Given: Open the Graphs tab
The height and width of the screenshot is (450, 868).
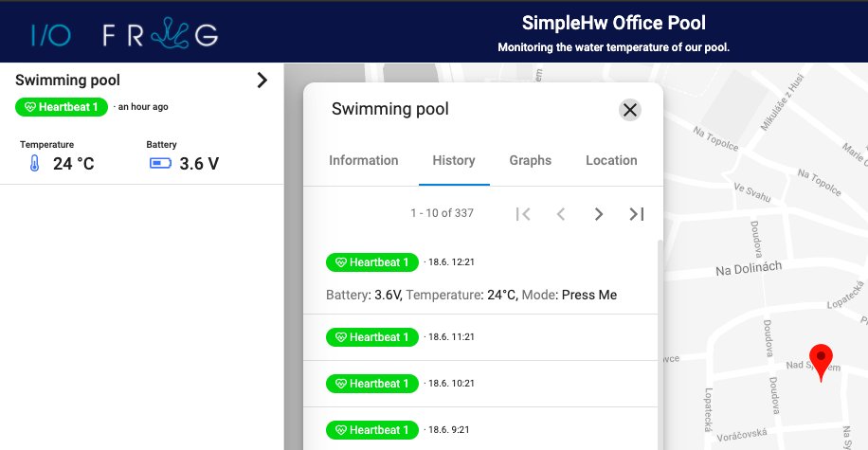Looking at the screenshot, I should pyautogui.click(x=531, y=160).
